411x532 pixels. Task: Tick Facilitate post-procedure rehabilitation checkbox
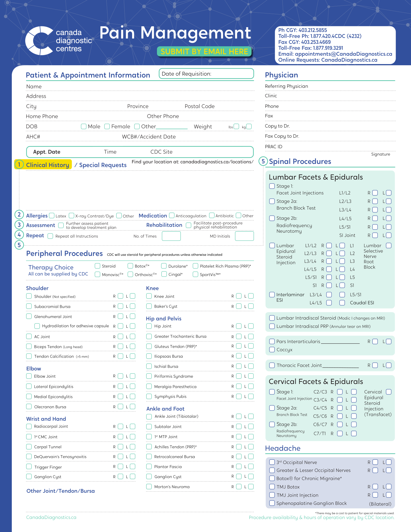coord(189,225)
